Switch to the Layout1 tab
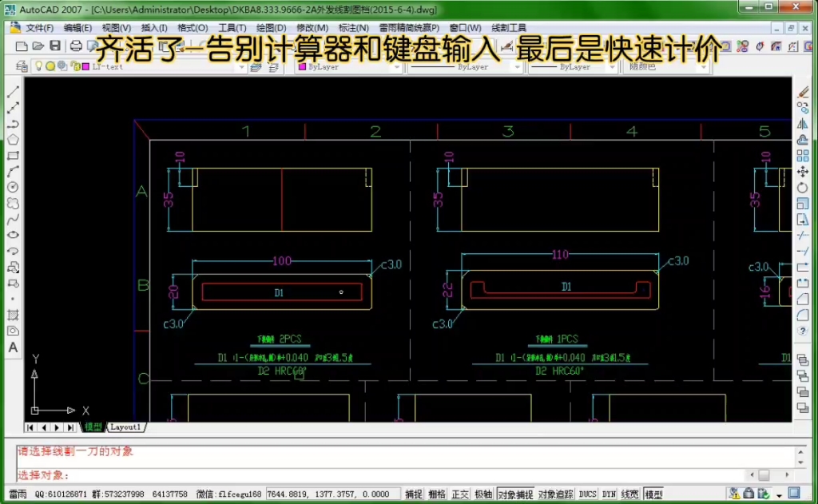Screen dimensions: 818x504 tap(125, 427)
